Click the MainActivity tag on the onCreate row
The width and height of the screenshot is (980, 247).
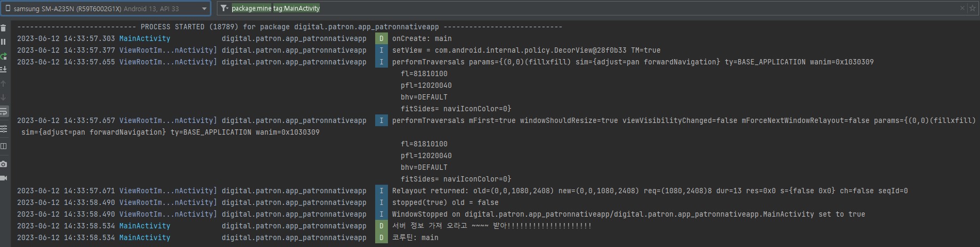[145, 38]
